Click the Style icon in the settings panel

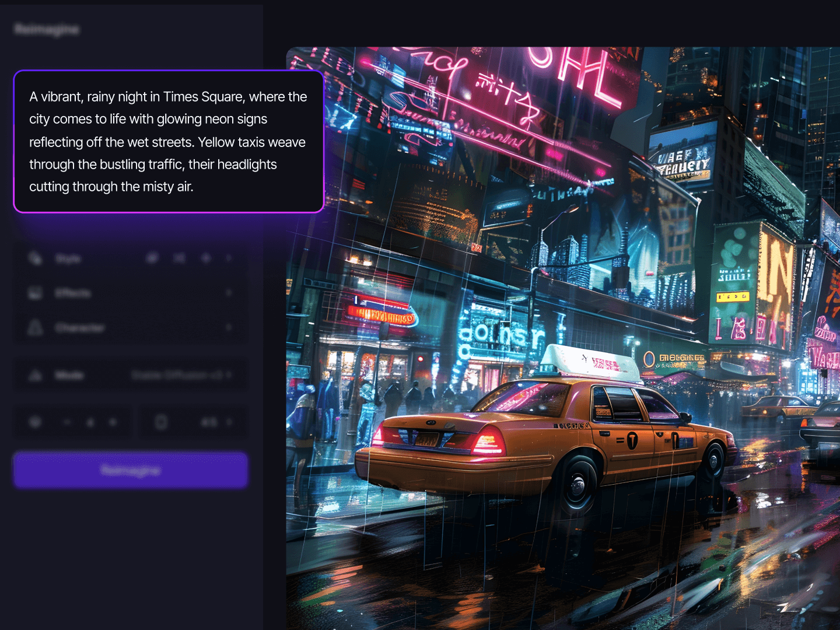click(36, 258)
